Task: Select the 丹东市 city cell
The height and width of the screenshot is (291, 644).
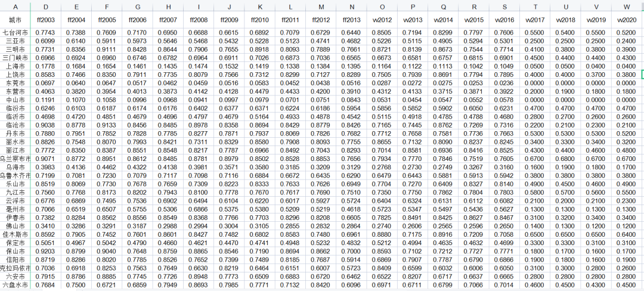Action: 15,134
